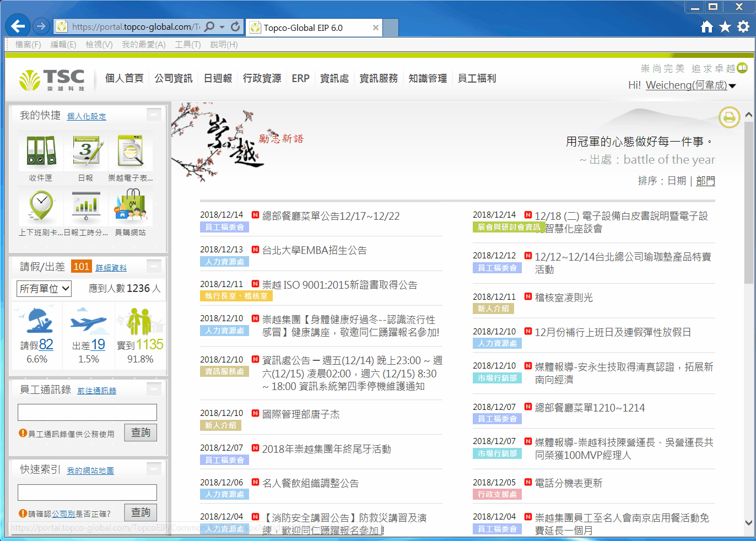Collapse the 我的快捷 panel
The image size is (756, 541).
pyautogui.click(x=154, y=115)
